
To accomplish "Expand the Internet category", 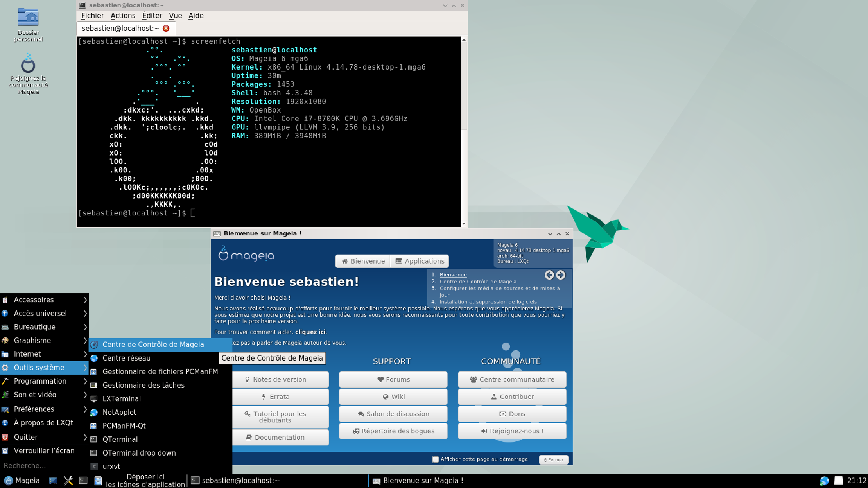I will click(x=44, y=354).
